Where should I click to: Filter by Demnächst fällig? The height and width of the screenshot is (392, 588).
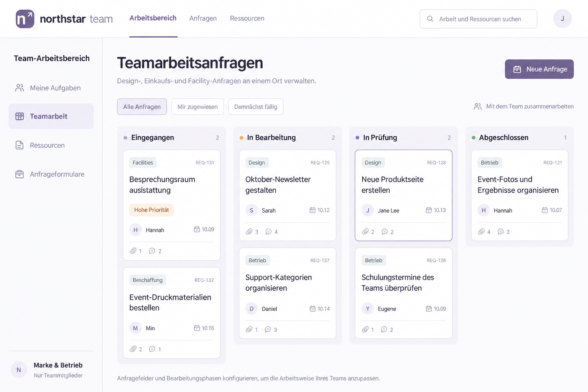pyautogui.click(x=256, y=107)
